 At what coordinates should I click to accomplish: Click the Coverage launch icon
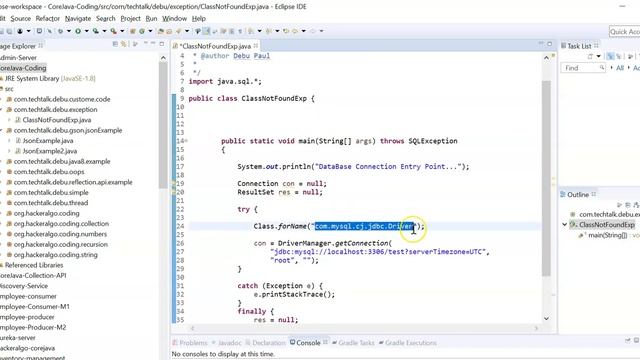(96, 31)
